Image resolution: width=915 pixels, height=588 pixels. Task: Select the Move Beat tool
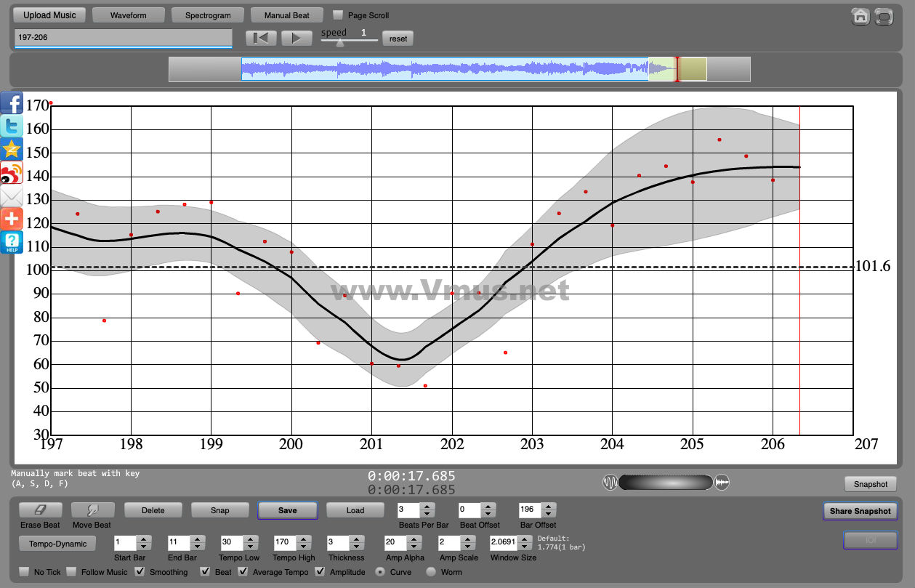(x=92, y=510)
